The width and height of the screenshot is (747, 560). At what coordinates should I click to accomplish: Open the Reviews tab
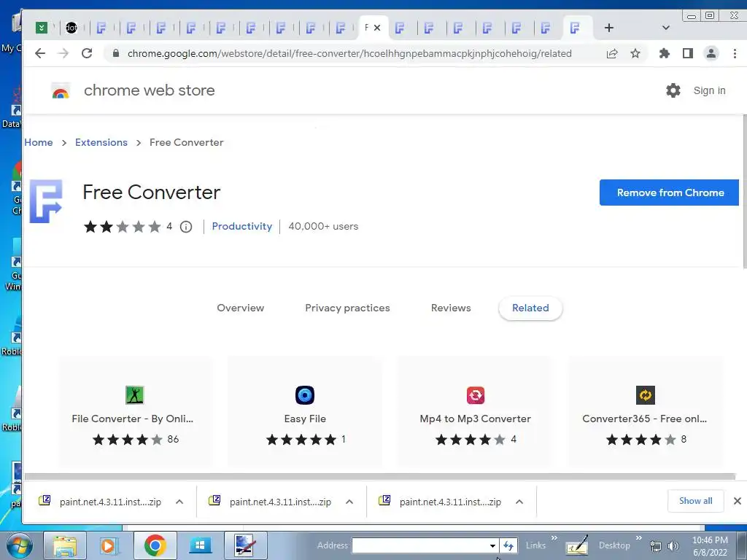(451, 308)
